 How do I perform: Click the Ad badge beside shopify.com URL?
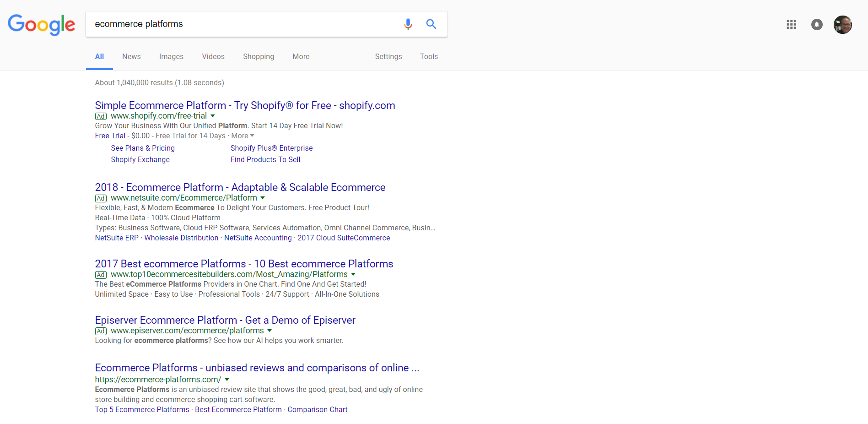[101, 116]
